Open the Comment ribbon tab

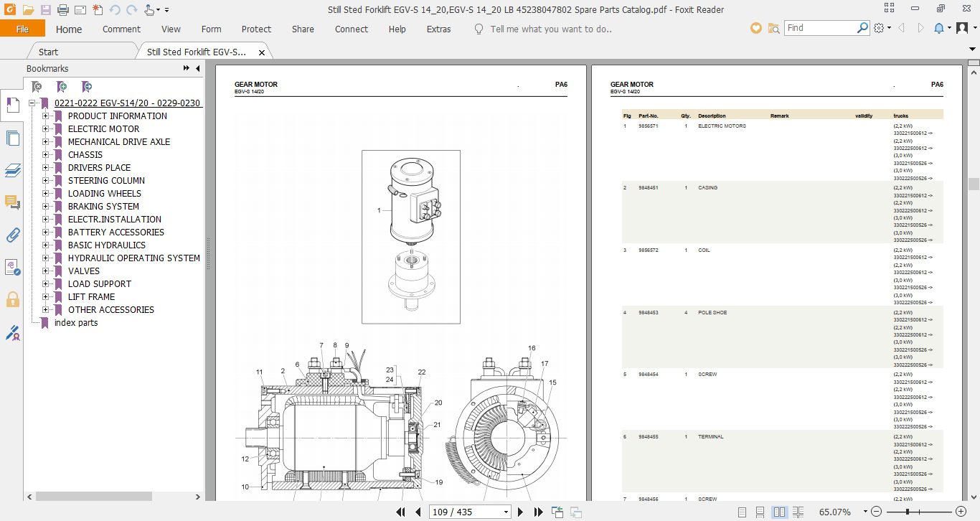pyautogui.click(x=121, y=29)
